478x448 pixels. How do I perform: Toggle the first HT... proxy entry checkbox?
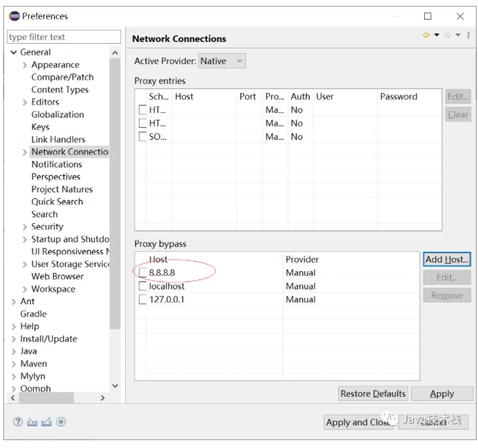pos(142,110)
